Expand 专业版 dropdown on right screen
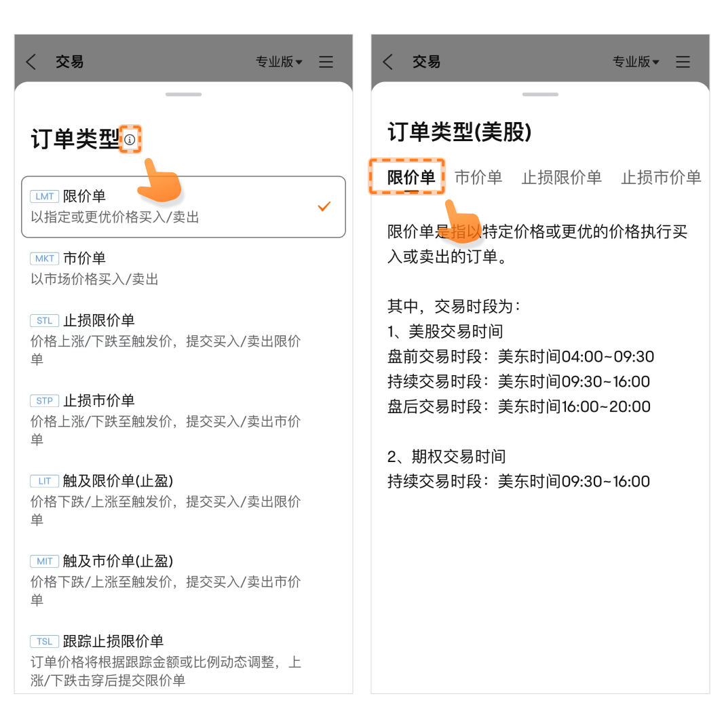This screenshot has height=728, width=724. [x=636, y=62]
